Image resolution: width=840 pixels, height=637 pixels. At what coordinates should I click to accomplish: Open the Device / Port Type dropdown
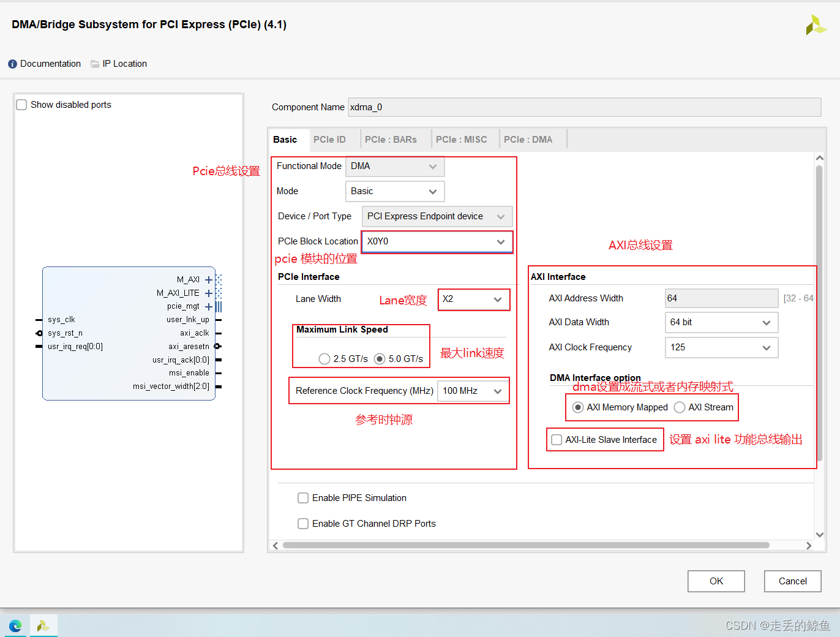coord(437,217)
